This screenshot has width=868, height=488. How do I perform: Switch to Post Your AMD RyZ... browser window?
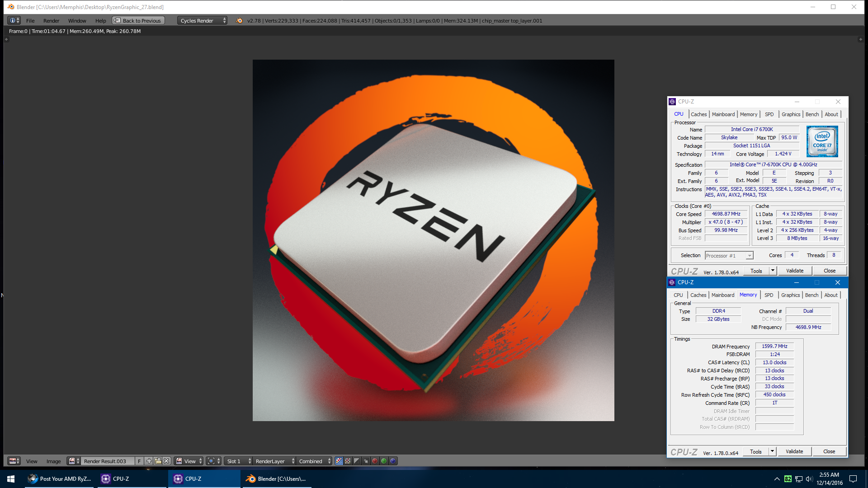tap(59, 479)
